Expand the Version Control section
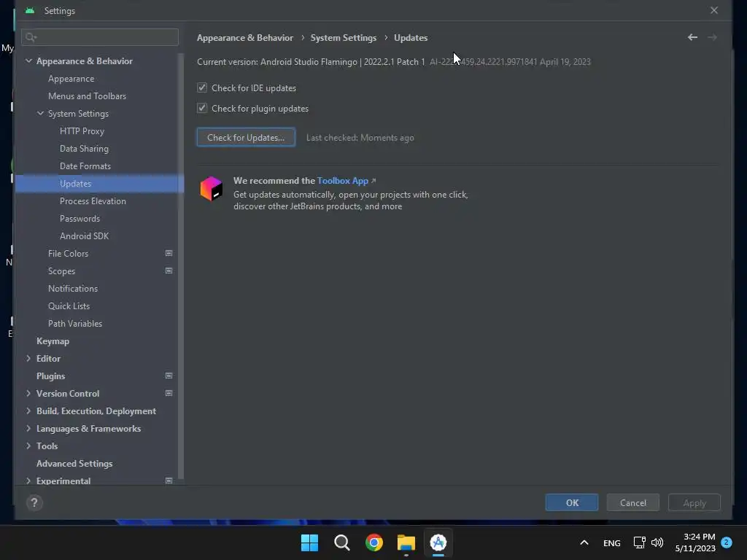Image resolution: width=747 pixels, height=560 pixels. [x=28, y=393]
